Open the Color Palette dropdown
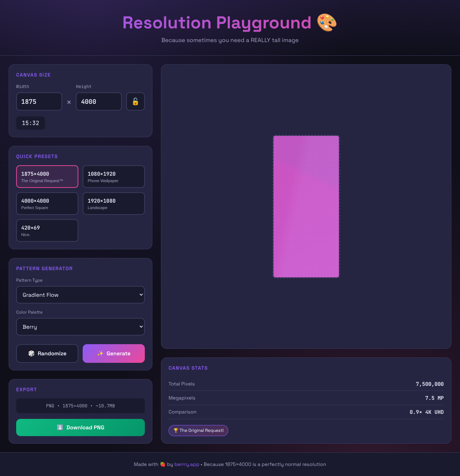This screenshot has width=460, height=476. tap(80, 327)
